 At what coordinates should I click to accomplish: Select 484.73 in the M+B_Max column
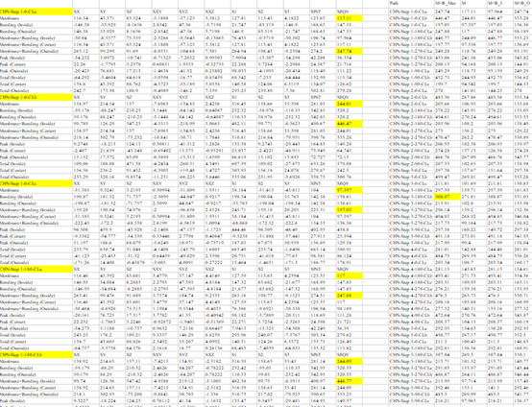[441, 256]
